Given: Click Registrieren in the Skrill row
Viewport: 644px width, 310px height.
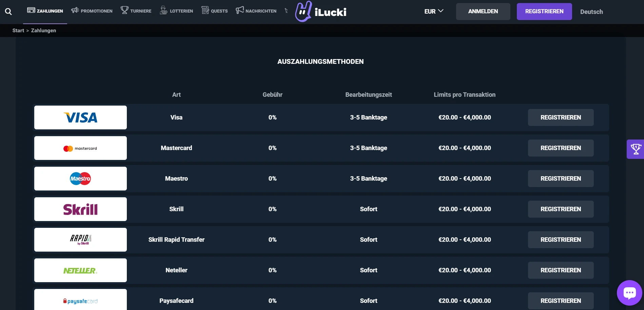Looking at the screenshot, I should 561,209.
